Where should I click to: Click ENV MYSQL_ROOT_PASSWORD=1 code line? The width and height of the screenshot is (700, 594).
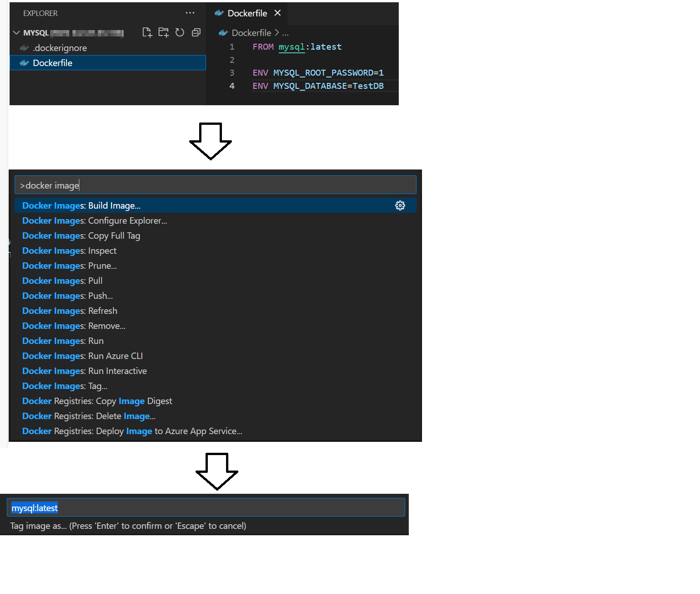pos(318,73)
